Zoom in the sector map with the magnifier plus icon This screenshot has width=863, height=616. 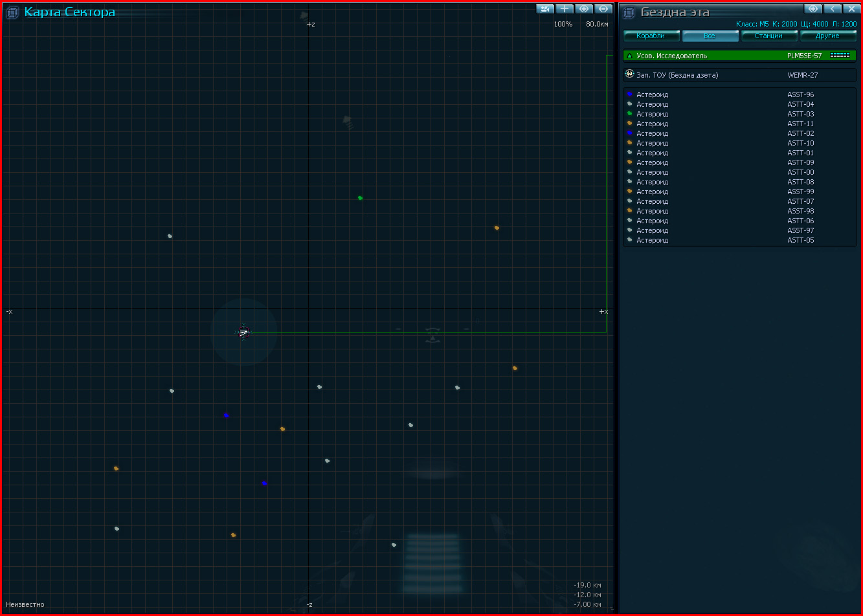click(x=584, y=8)
